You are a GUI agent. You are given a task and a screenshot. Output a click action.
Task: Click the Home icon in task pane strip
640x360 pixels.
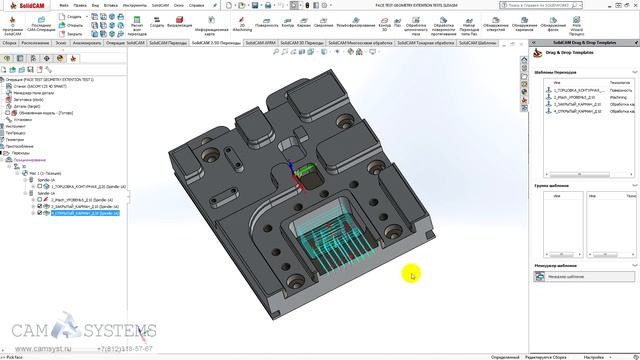[x=524, y=60]
